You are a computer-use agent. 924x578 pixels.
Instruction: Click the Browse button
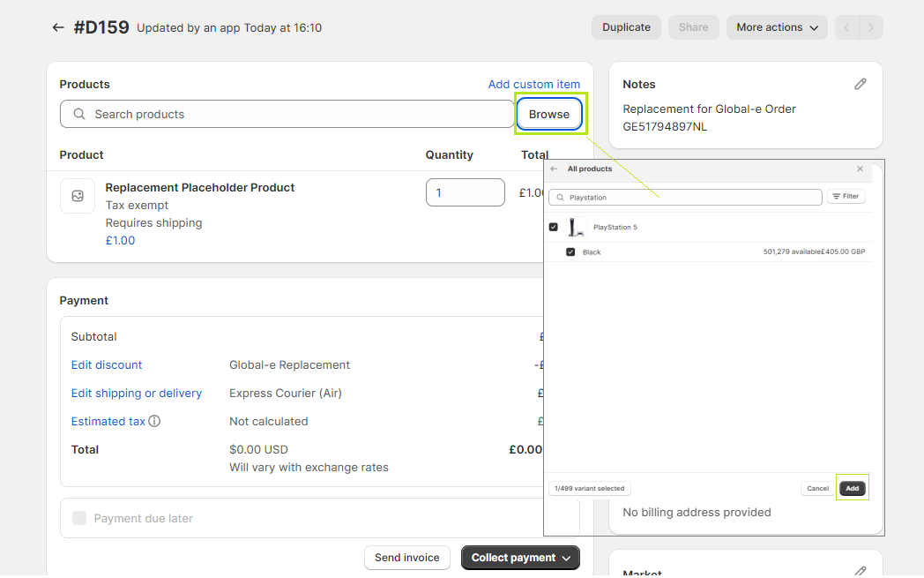click(549, 114)
